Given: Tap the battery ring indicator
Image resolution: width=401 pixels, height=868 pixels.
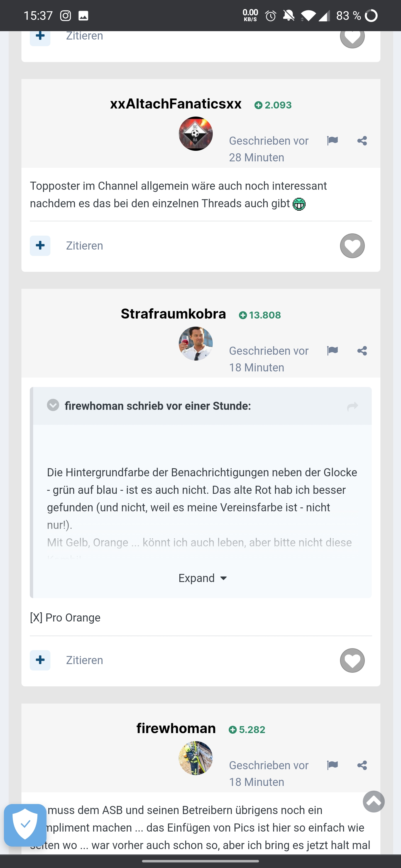Looking at the screenshot, I should [371, 16].
